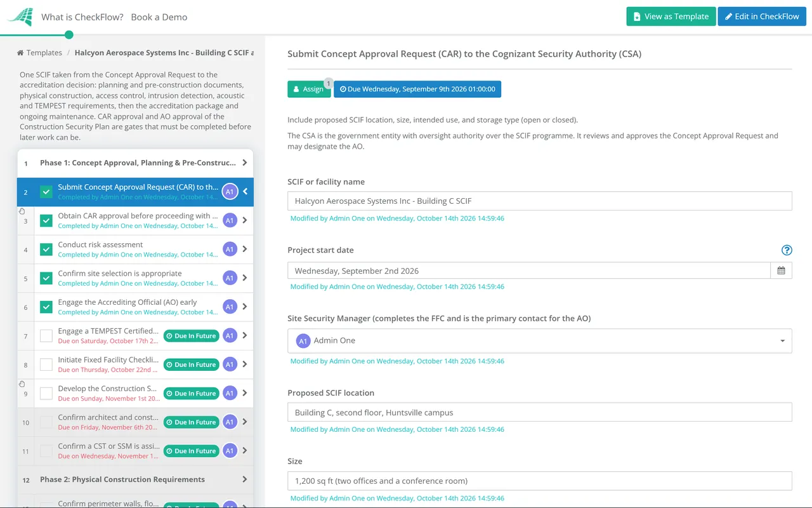The height and width of the screenshot is (508, 812).
Task: Open Site Security Manager dropdown
Action: [x=539, y=341]
